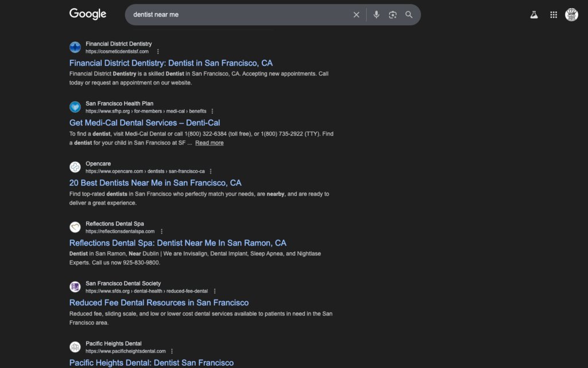This screenshot has height=368, width=588.
Task: Open more options for Opencare result
Action: tap(211, 171)
